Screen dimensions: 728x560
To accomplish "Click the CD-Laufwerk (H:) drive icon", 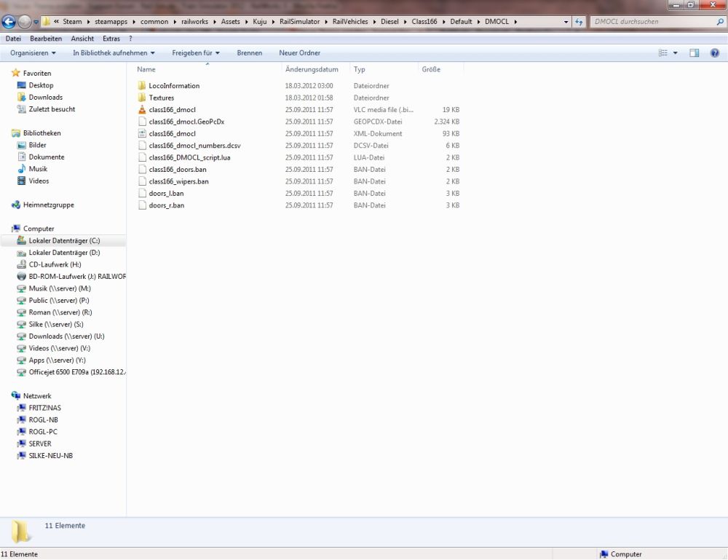I will (x=21, y=264).
